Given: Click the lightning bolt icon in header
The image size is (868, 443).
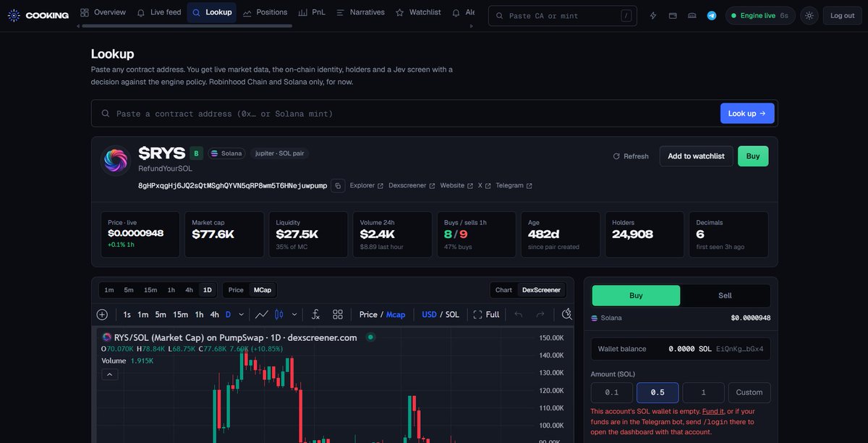Looking at the screenshot, I should tap(653, 15).
